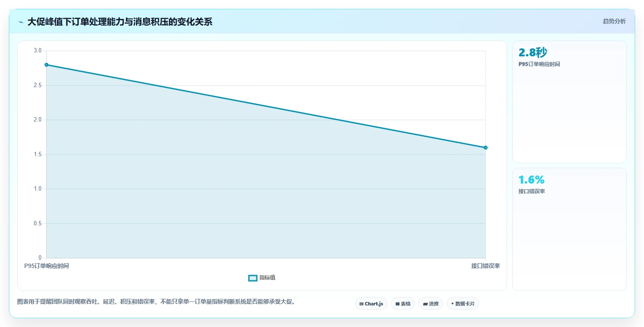This screenshot has width=644, height=327.
Task: Toggle the 指标值 legend color box
Action: (x=253, y=278)
